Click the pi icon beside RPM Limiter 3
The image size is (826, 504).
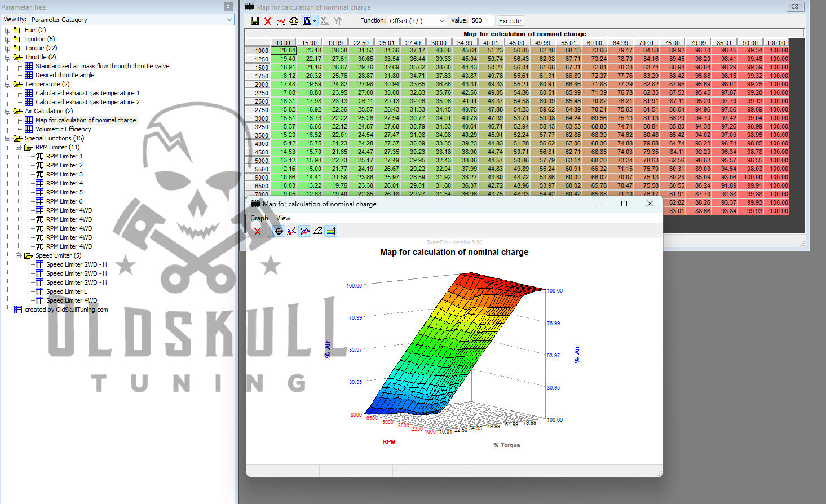coord(39,174)
